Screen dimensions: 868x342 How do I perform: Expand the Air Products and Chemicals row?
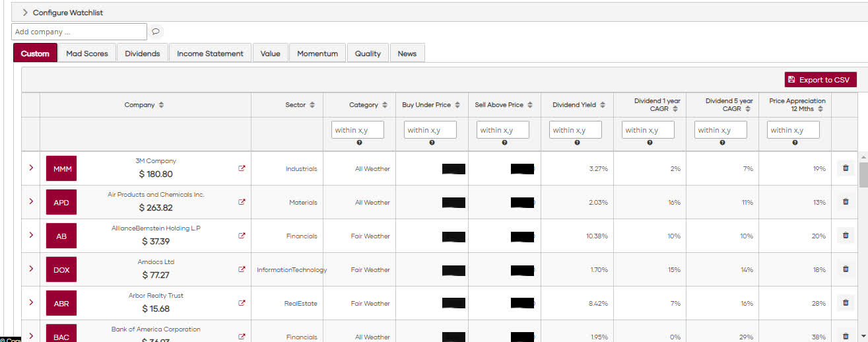click(x=31, y=201)
